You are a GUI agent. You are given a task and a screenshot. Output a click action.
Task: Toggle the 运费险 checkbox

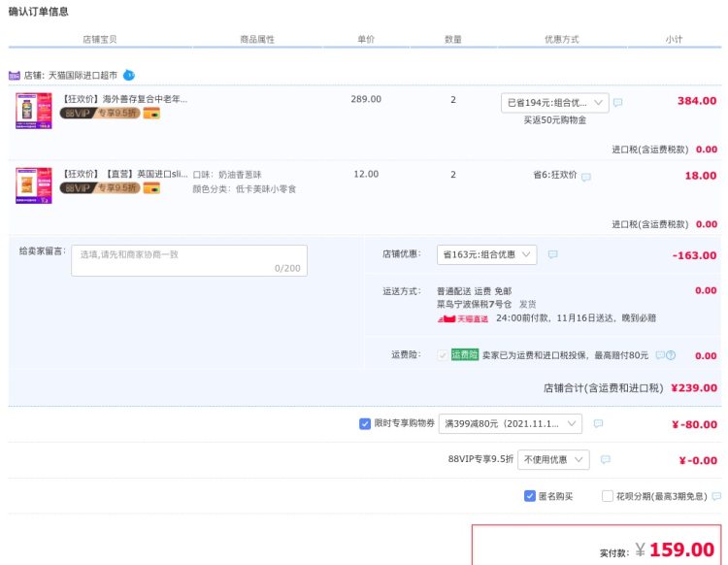click(442, 355)
